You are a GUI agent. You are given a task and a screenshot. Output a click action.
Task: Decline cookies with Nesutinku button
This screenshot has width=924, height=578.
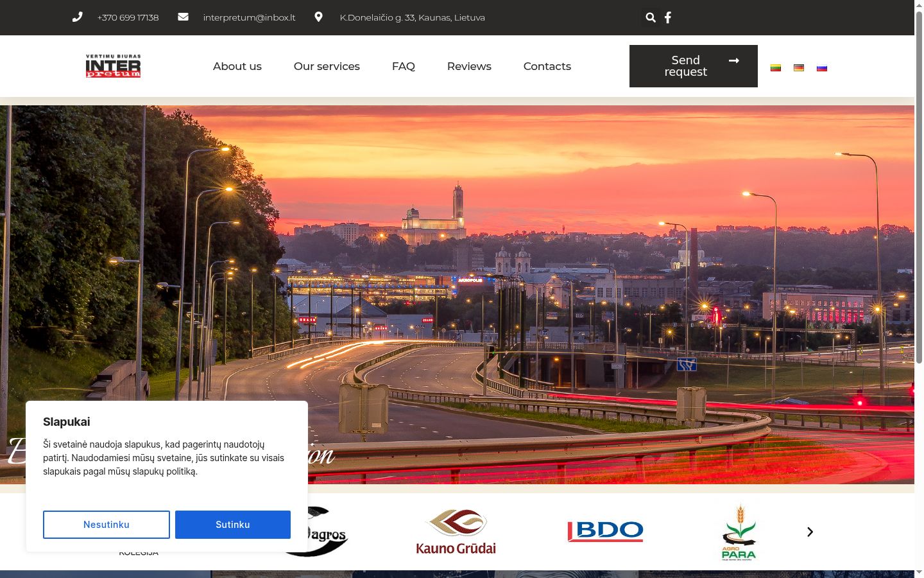click(107, 525)
